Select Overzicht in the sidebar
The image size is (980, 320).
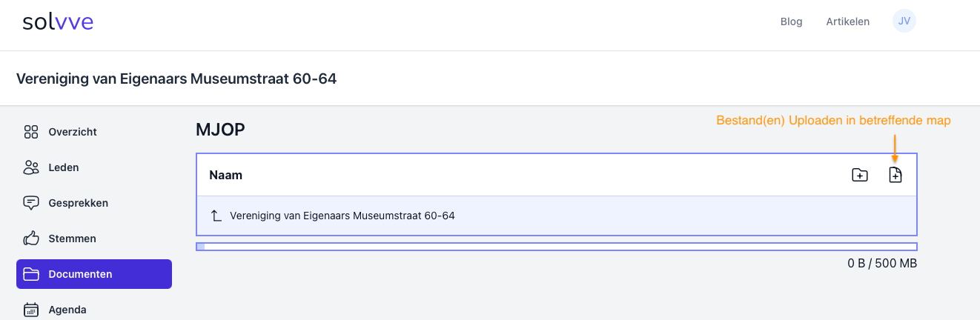73,132
